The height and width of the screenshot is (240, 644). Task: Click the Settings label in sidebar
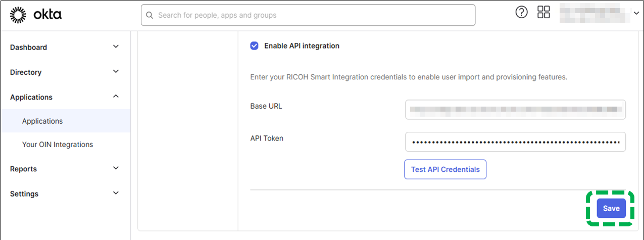tap(24, 194)
